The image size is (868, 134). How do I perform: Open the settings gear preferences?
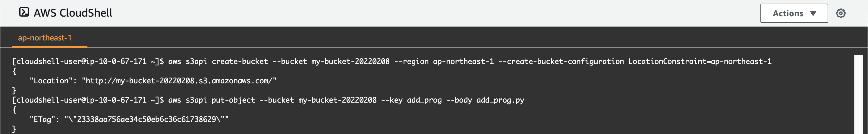coord(841,13)
